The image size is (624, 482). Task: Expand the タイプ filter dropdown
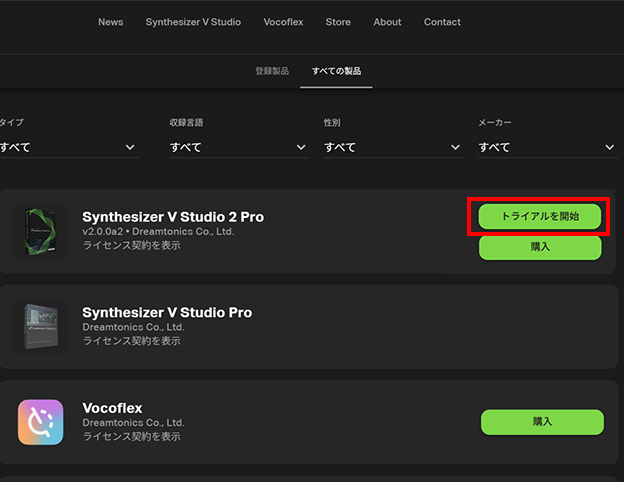(68, 147)
